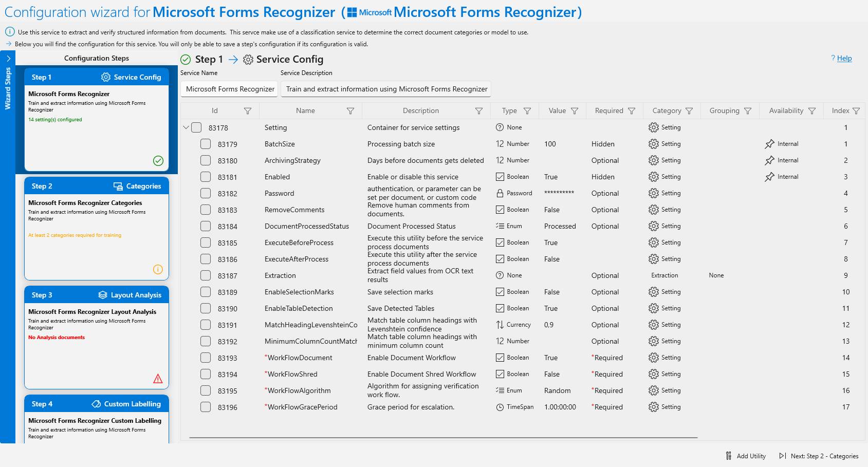Click the Add Utility button label

(751, 456)
